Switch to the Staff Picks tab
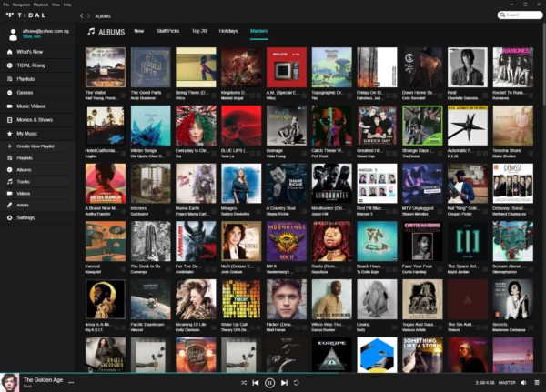The width and height of the screenshot is (546, 392). click(x=167, y=31)
